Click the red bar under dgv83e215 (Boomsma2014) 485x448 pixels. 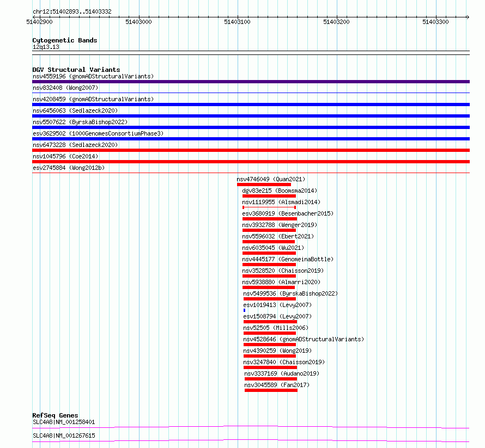tap(269, 196)
